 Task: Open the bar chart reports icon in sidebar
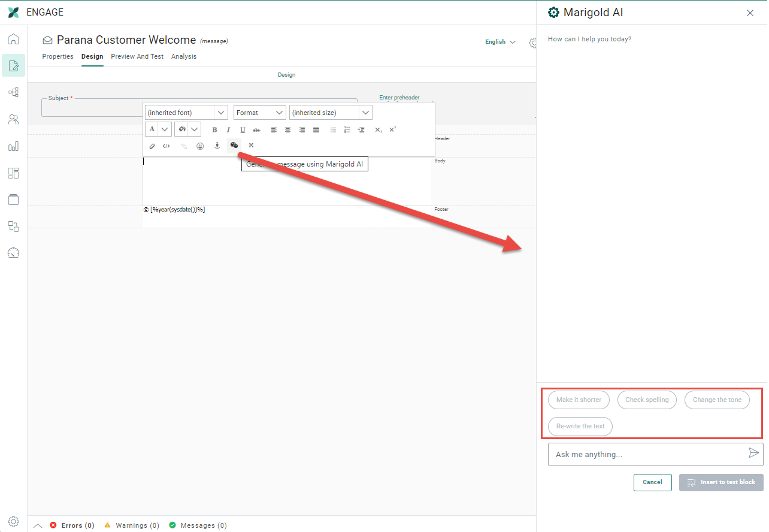(x=13, y=146)
